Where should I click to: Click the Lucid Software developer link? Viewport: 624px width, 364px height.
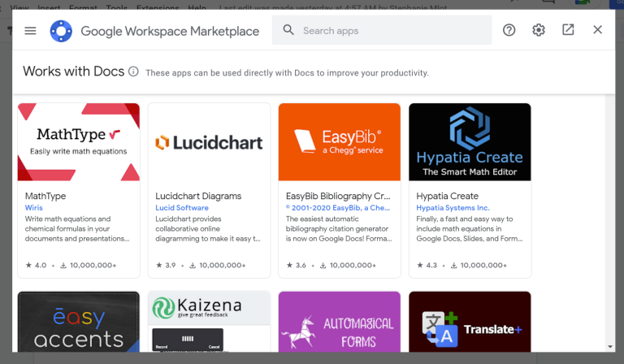coord(182,208)
